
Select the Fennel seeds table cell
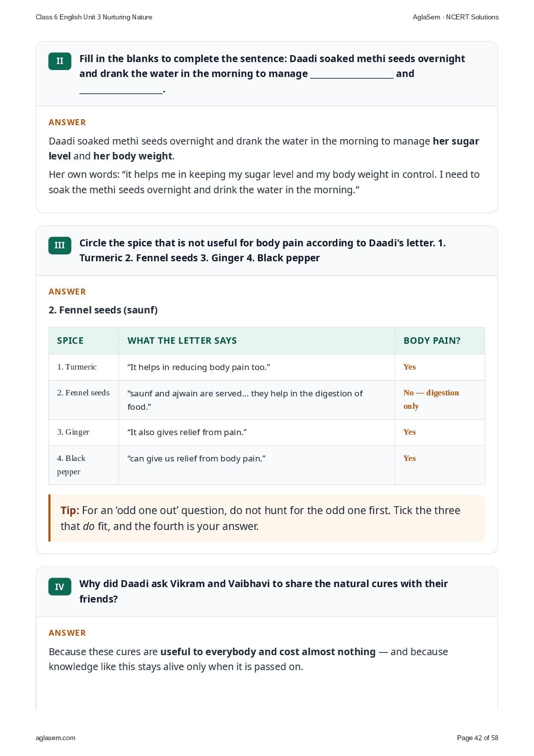[x=83, y=400]
